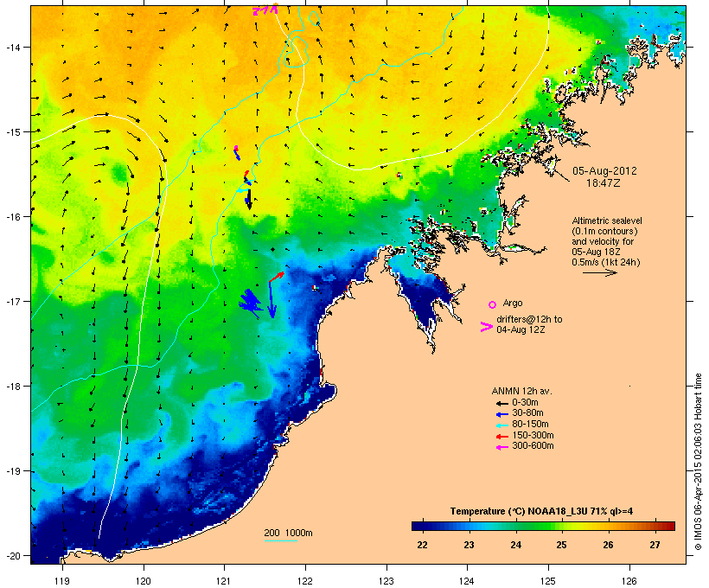
Task: Click the longitude label 119
Action: [62, 581]
